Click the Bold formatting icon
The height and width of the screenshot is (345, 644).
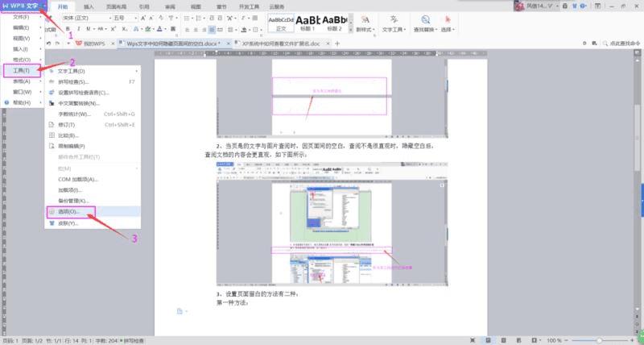pyautogui.click(x=68, y=29)
